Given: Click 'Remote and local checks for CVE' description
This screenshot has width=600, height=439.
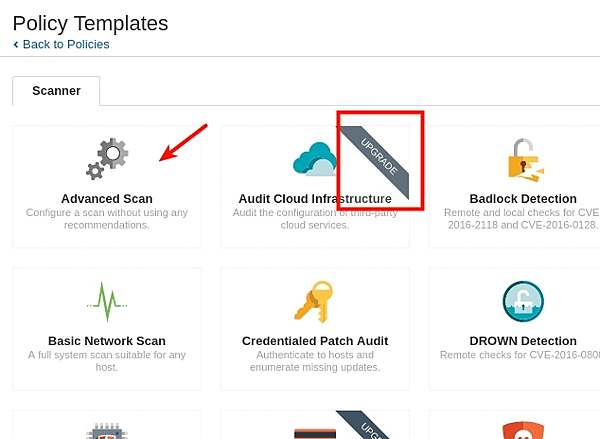Looking at the screenshot, I should (522, 219).
